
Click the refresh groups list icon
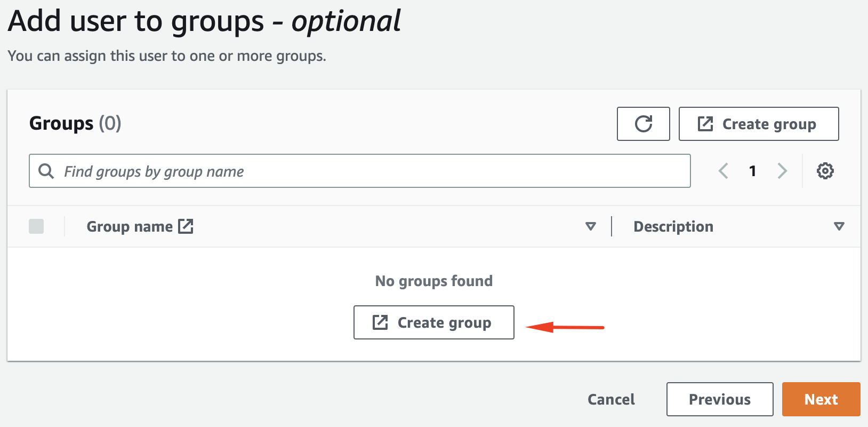pos(643,124)
